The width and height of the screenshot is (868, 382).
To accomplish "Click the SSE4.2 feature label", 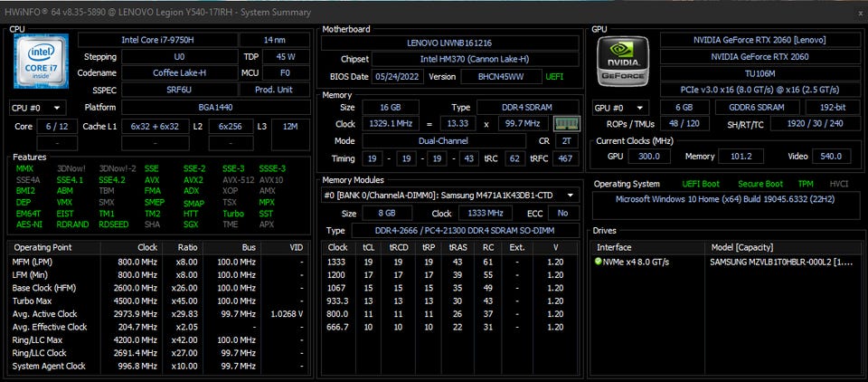I will tap(112, 180).
